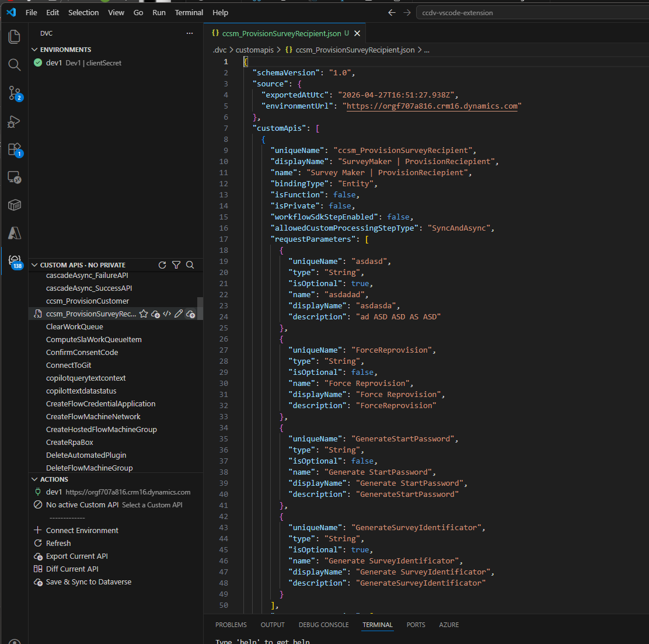Select the copilotquerytextcontext API
The height and width of the screenshot is (644, 649).
click(86, 378)
